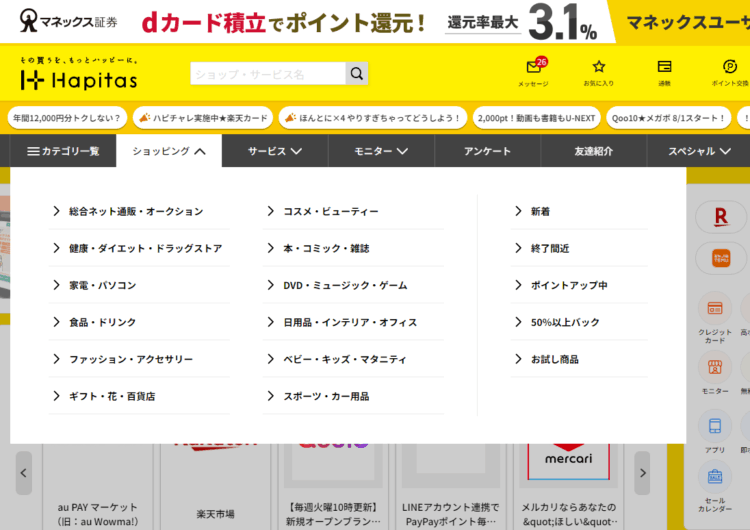Expand the サービス dropdown
The width and height of the screenshot is (750, 530).
pyautogui.click(x=275, y=151)
